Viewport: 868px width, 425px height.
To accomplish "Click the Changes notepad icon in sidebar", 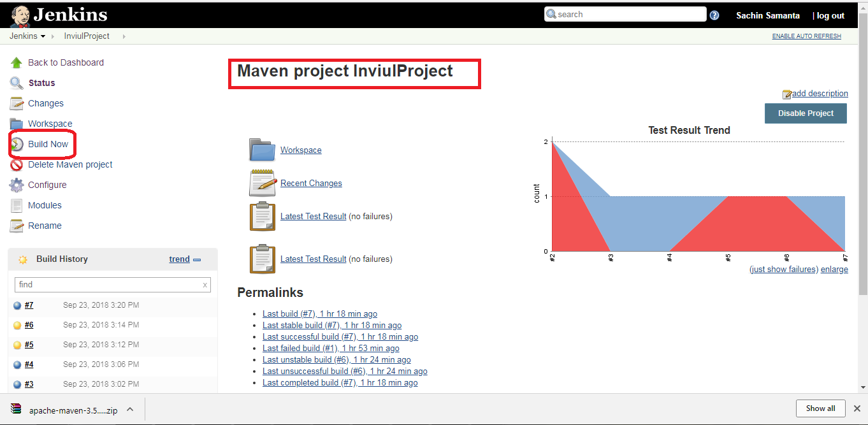I will coord(17,103).
